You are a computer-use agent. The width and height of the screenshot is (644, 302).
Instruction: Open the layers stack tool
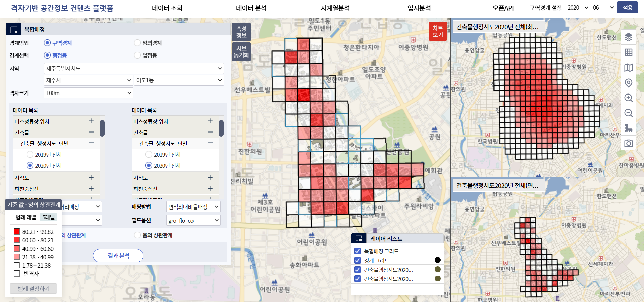(628, 37)
